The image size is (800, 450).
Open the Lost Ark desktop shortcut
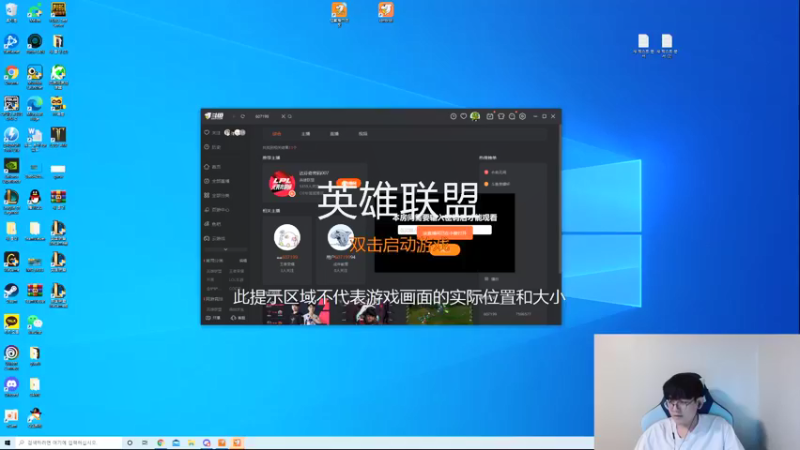(58, 137)
